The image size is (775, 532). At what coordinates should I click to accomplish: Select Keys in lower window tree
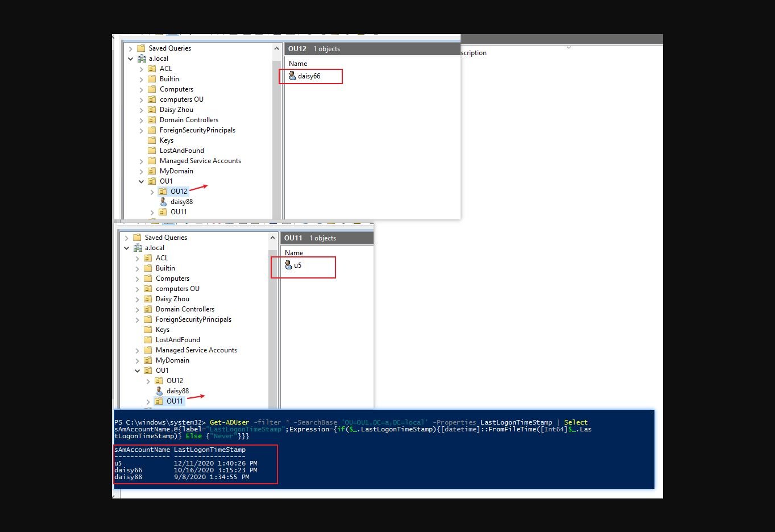[163, 330]
